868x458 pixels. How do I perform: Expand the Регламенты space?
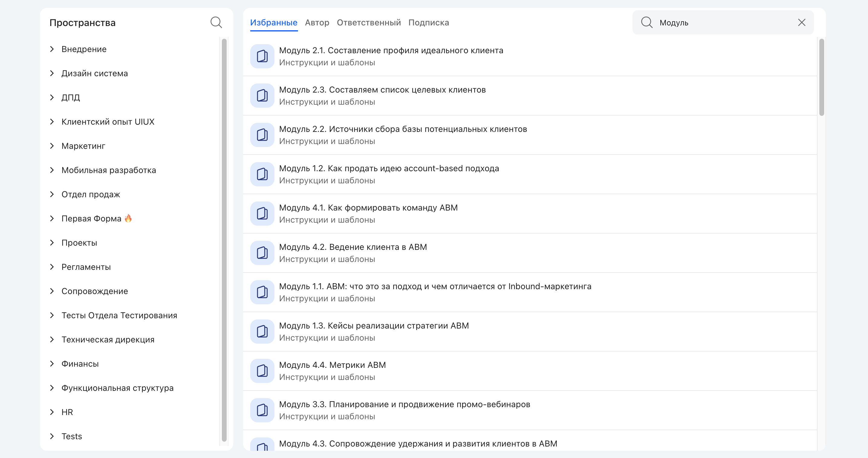(52, 267)
